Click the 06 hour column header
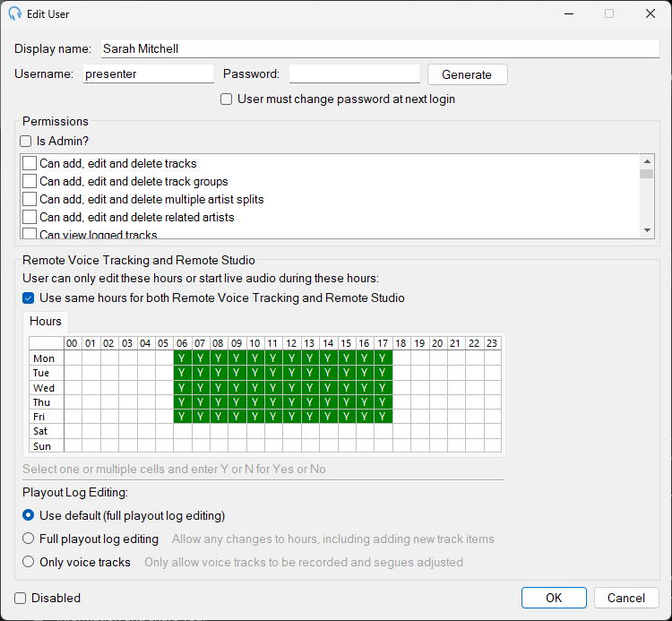Image resolution: width=672 pixels, height=621 pixels. [x=183, y=343]
